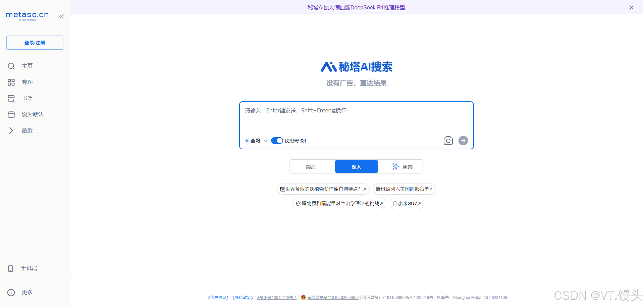Open the 京公网安备 record link
The height and width of the screenshot is (306, 644).
(x=333, y=298)
